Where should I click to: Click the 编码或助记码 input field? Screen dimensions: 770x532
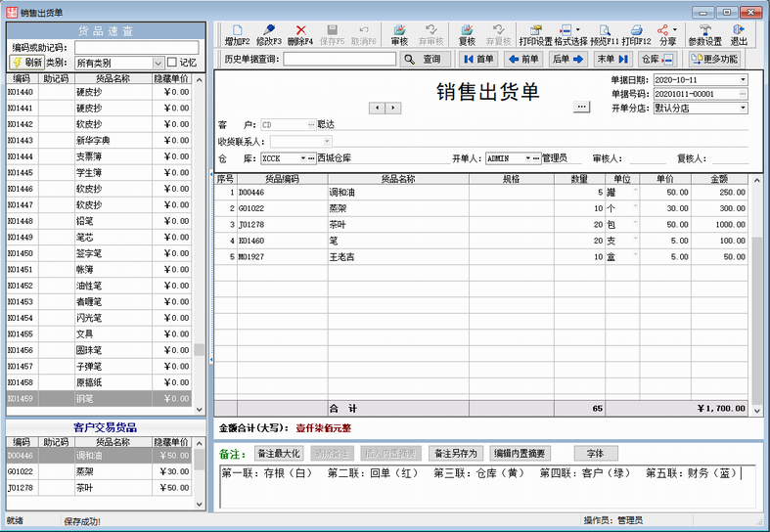[136, 47]
